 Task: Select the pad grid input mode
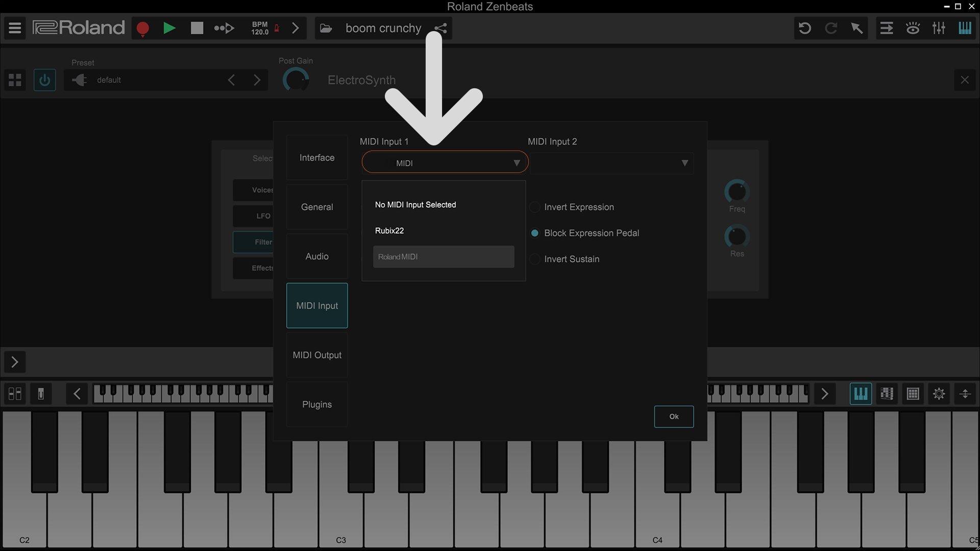[913, 394]
